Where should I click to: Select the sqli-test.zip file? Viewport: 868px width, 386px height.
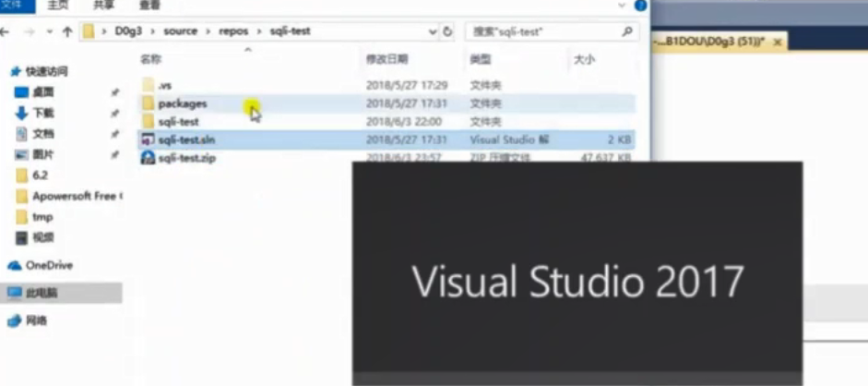pos(386,158)
